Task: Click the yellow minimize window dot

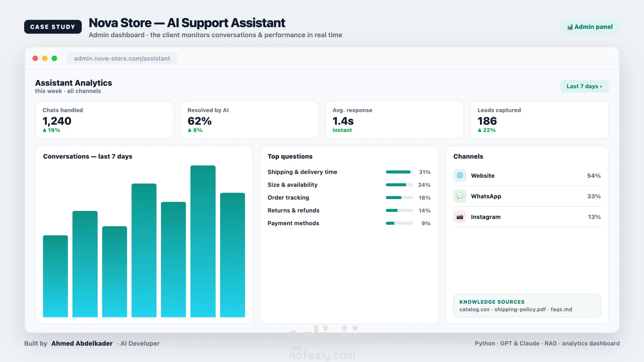Action: tap(45, 58)
